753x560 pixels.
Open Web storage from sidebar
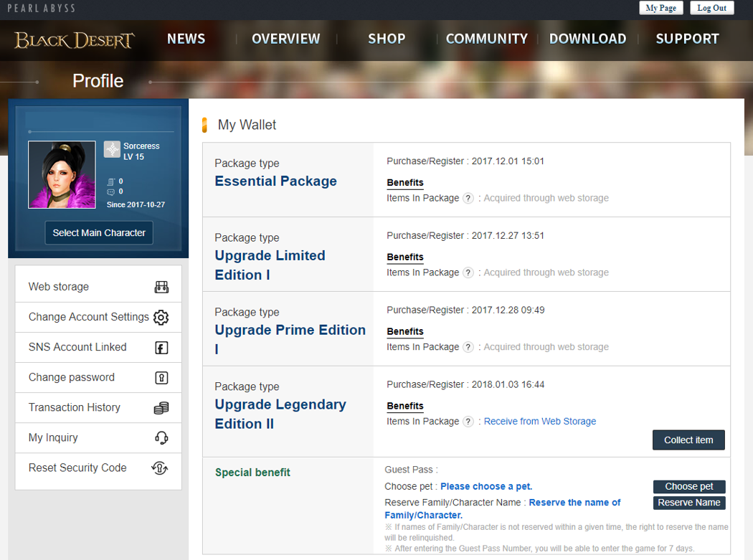click(98, 288)
